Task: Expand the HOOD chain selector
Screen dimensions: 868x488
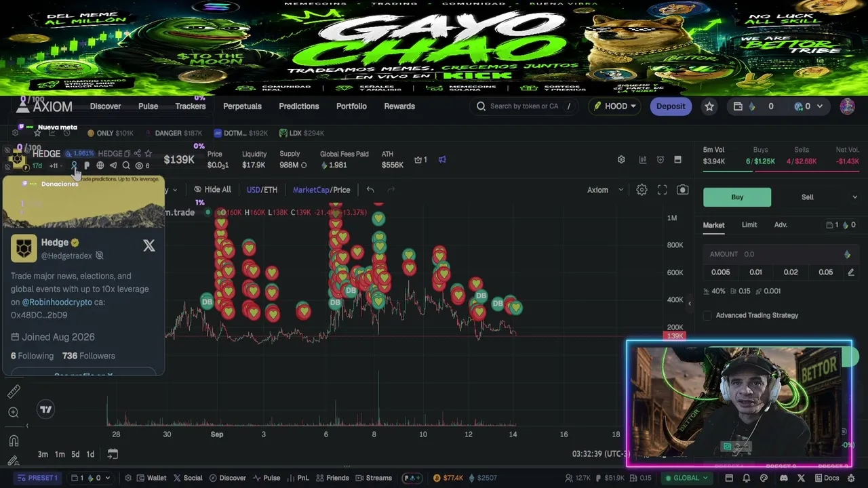Action: pos(615,106)
